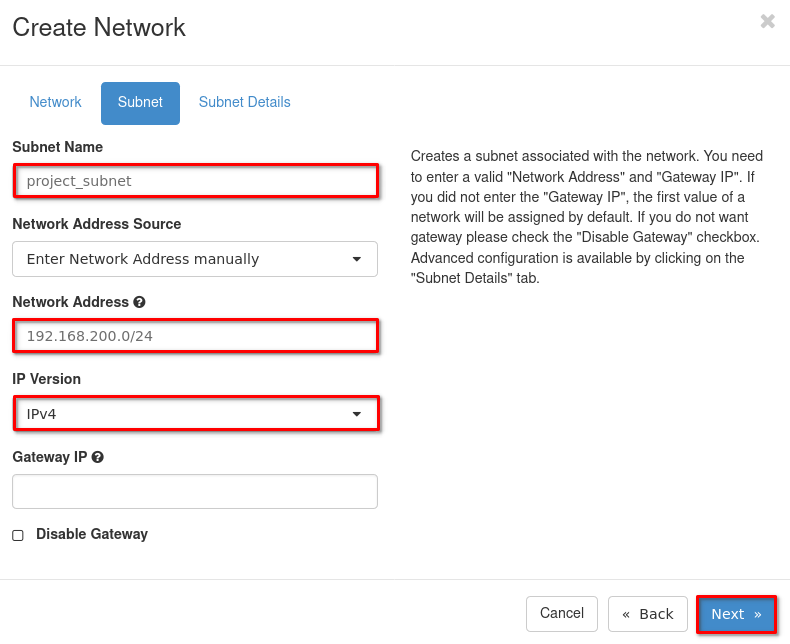Click the Gateway IP help icon
Image resolution: width=790 pixels, height=644 pixels.
coord(98,457)
